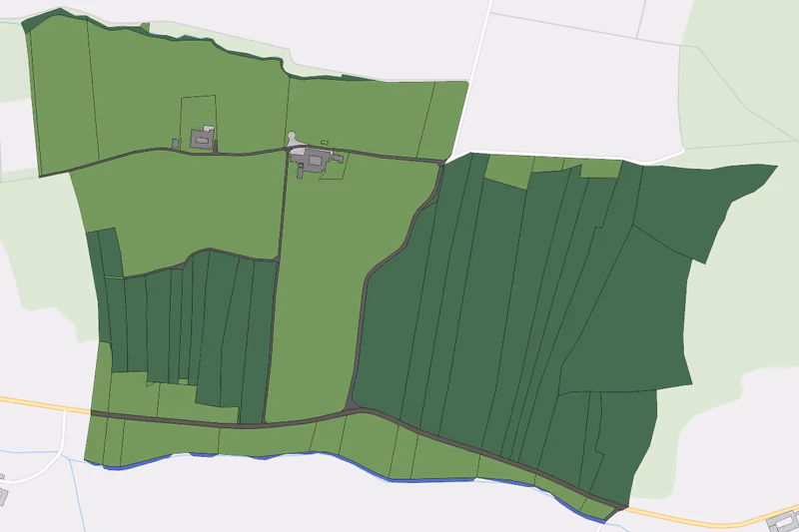
Task: Select the round light-gray silo shape above the central farm
Action: 292,138
